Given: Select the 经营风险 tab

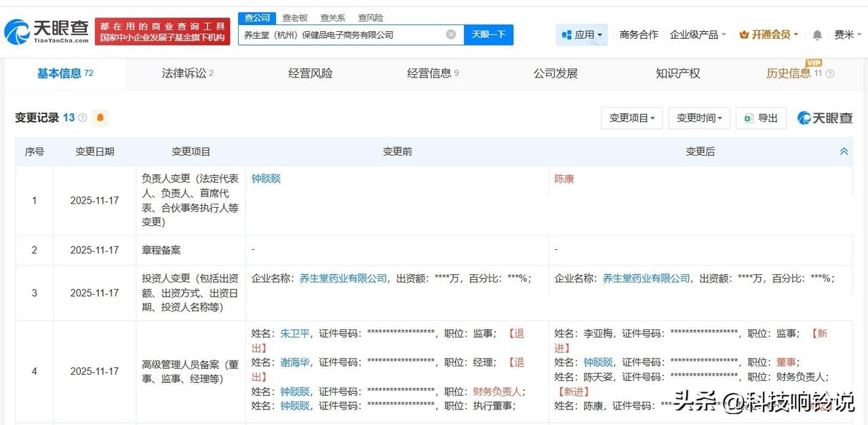Looking at the screenshot, I should (311, 73).
